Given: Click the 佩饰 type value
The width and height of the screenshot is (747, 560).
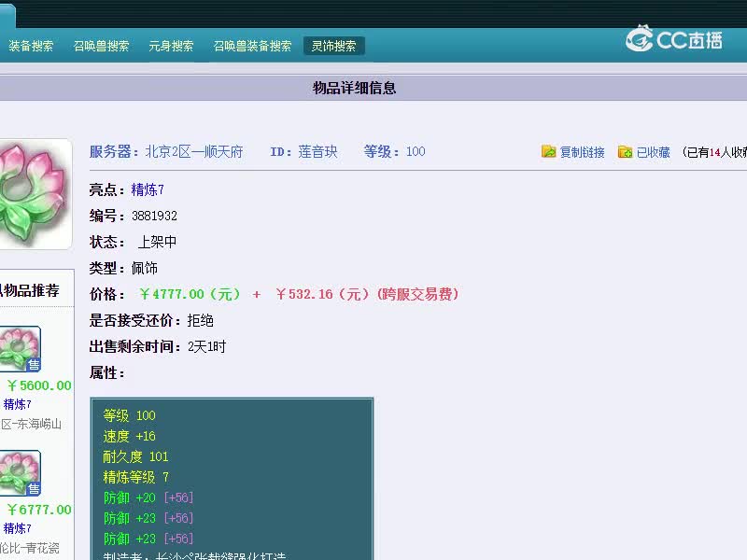Looking at the screenshot, I should pos(145,268).
